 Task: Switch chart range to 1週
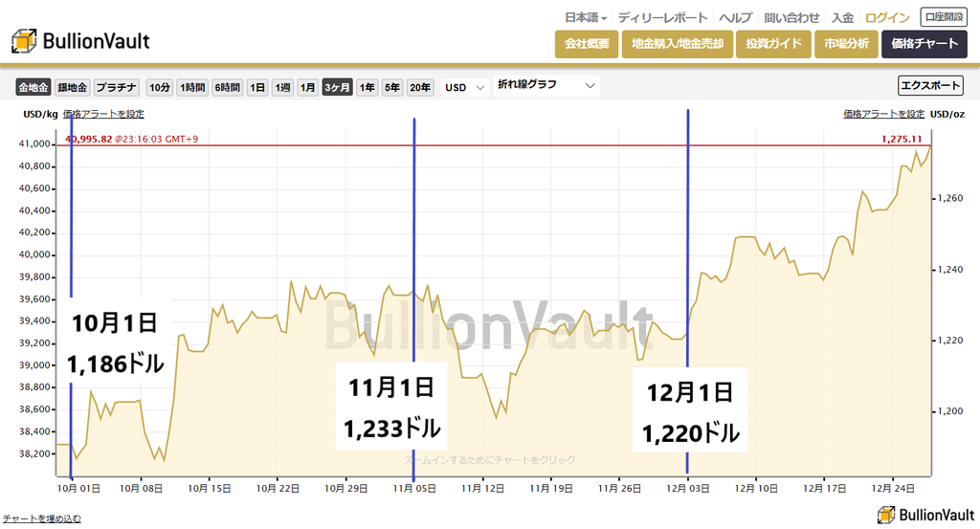pyautogui.click(x=282, y=87)
